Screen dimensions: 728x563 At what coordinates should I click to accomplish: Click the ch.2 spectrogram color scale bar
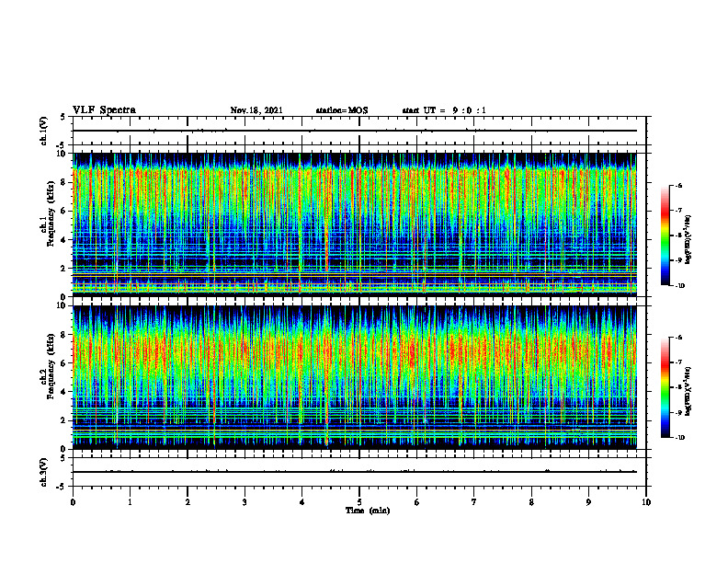[x=665, y=387]
